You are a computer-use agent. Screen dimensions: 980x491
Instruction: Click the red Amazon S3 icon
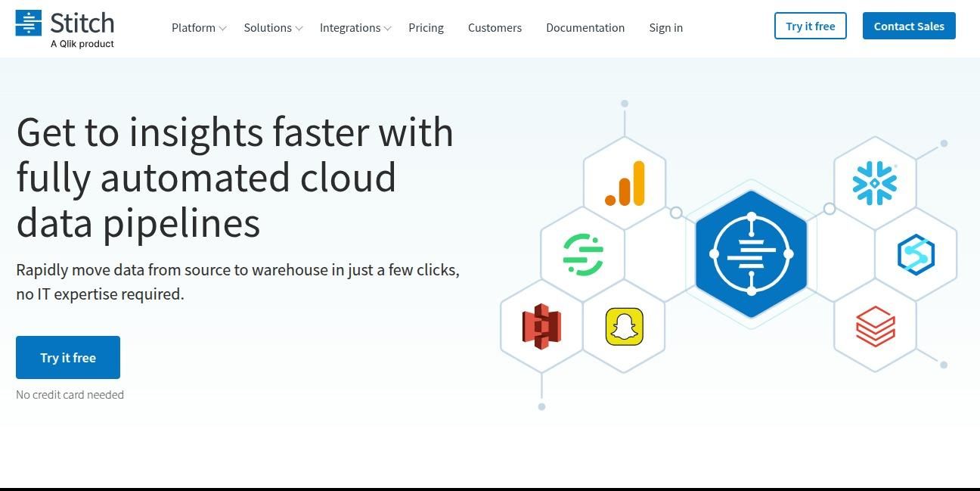pyautogui.click(x=541, y=326)
